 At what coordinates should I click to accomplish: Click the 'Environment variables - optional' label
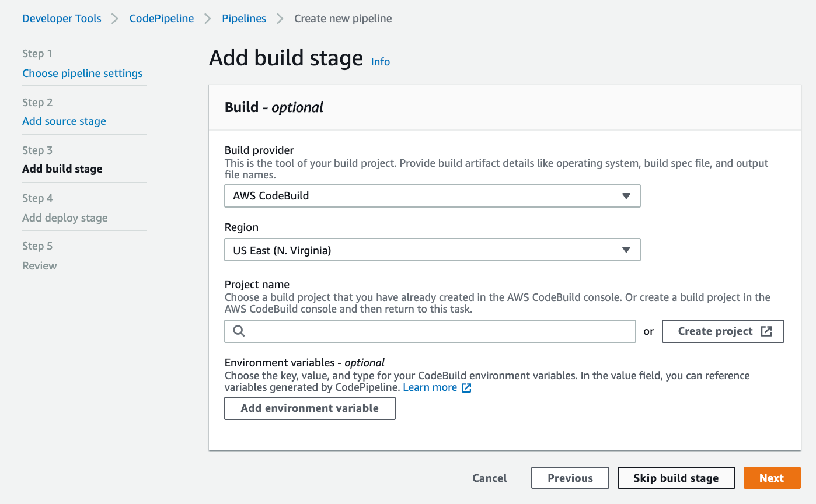pos(305,362)
